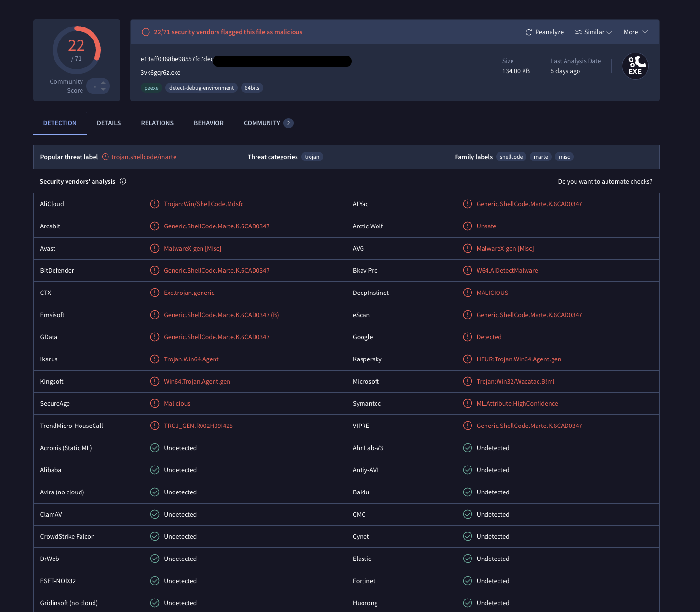Click the alert icon in the Google row

pyautogui.click(x=468, y=337)
